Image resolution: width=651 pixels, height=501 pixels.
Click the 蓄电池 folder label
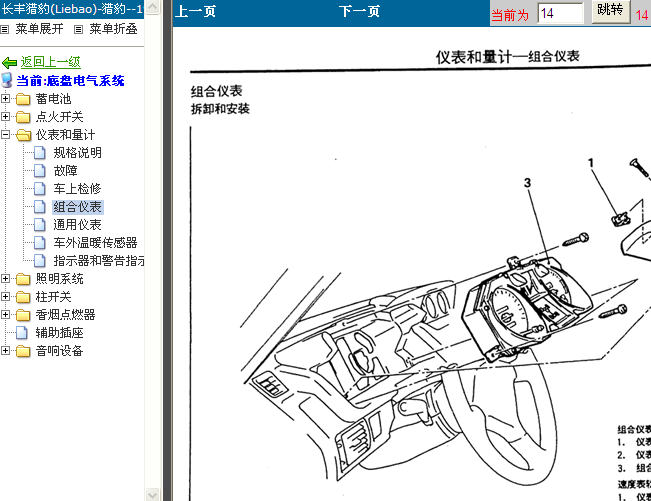point(54,99)
